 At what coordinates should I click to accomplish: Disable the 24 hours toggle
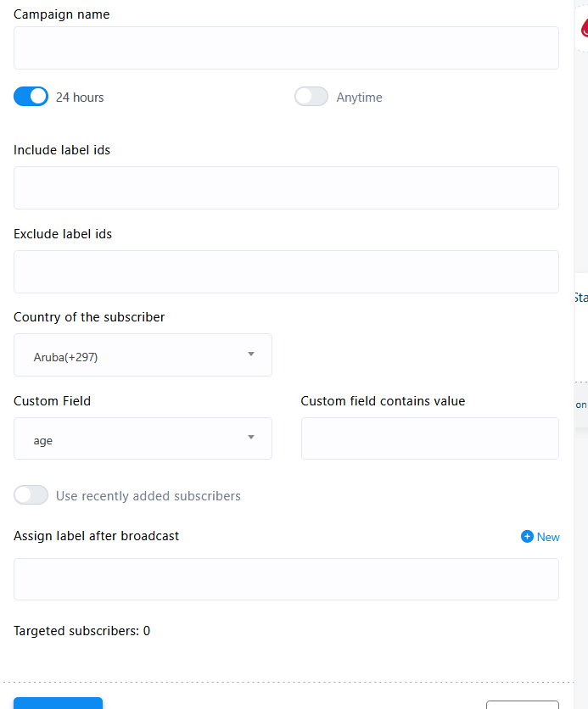(x=31, y=97)
